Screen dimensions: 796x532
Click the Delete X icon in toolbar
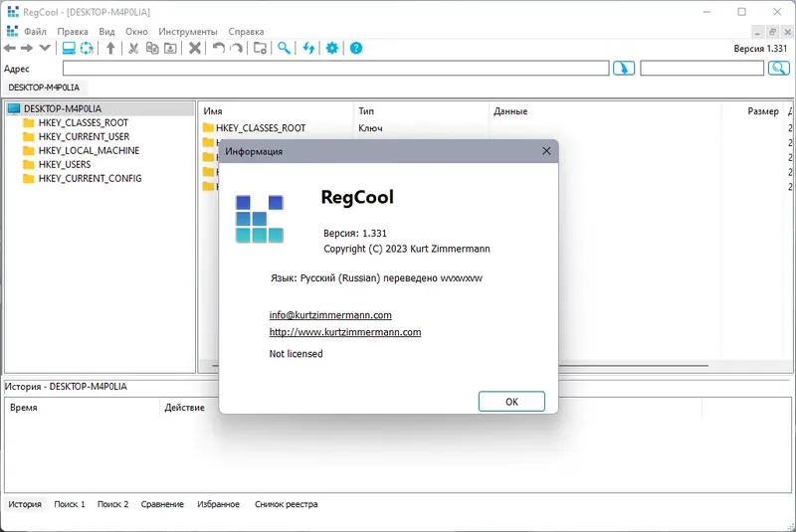click(194, 48)
